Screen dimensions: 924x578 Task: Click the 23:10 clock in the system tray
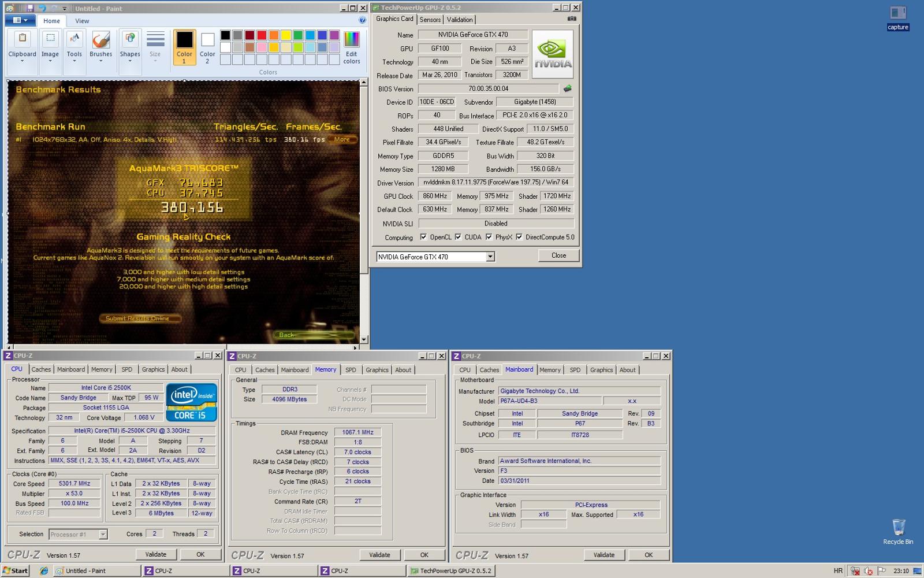click(901, 570)
